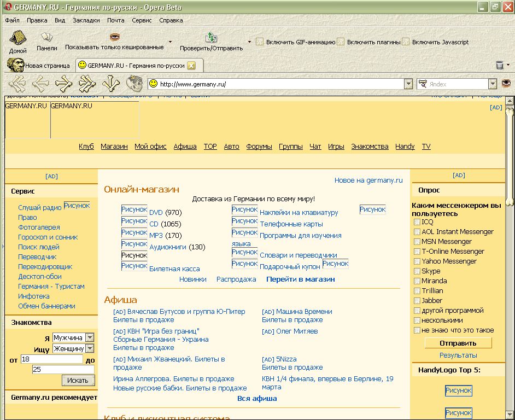Viewport: 515px width, 420px height.
Task: Select Jabber poll option
Action: 417,301
